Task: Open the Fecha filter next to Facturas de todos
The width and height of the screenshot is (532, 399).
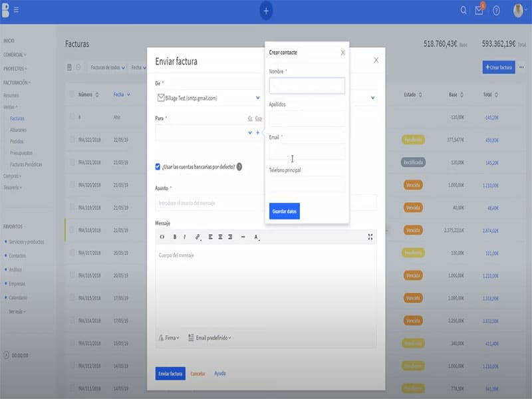Action: click(x=139, y=68)
